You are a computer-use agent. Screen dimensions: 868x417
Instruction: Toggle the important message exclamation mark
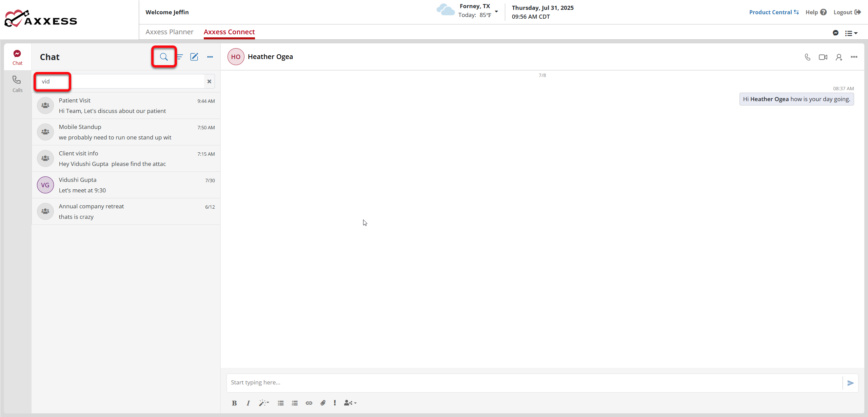coord(335,403)
